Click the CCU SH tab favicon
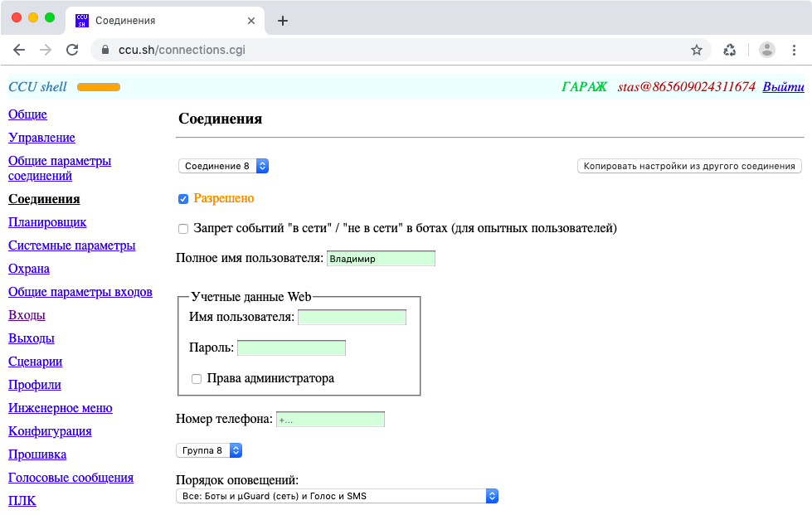812x515 pixels. [x=82, y=21]
